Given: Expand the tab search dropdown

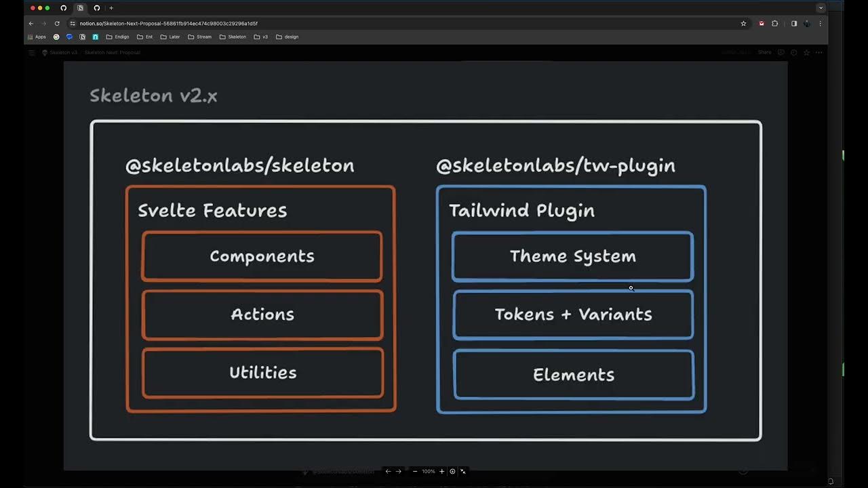Looking at the screenshot, I should pyautogui.click(x=821, y=8).
